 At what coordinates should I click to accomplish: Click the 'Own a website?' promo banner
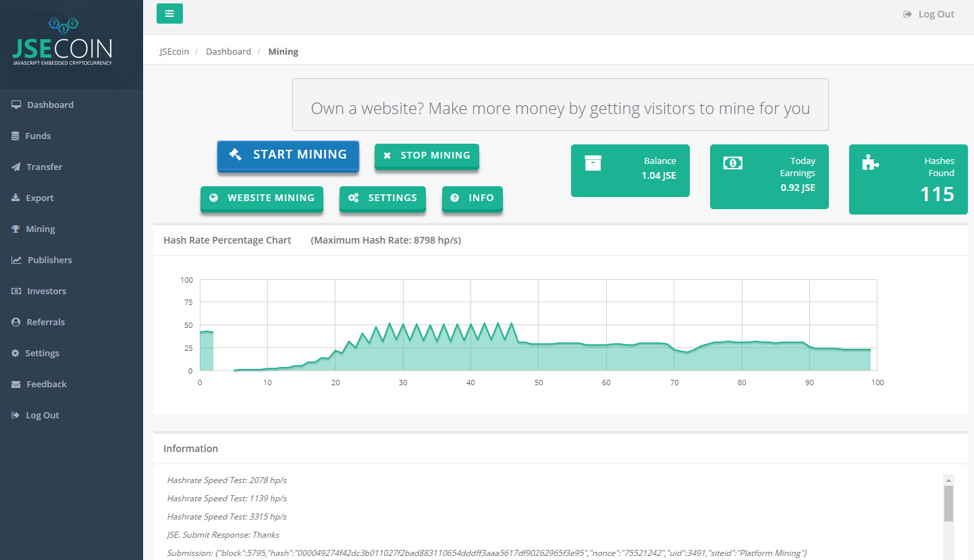tap(560, 105)
